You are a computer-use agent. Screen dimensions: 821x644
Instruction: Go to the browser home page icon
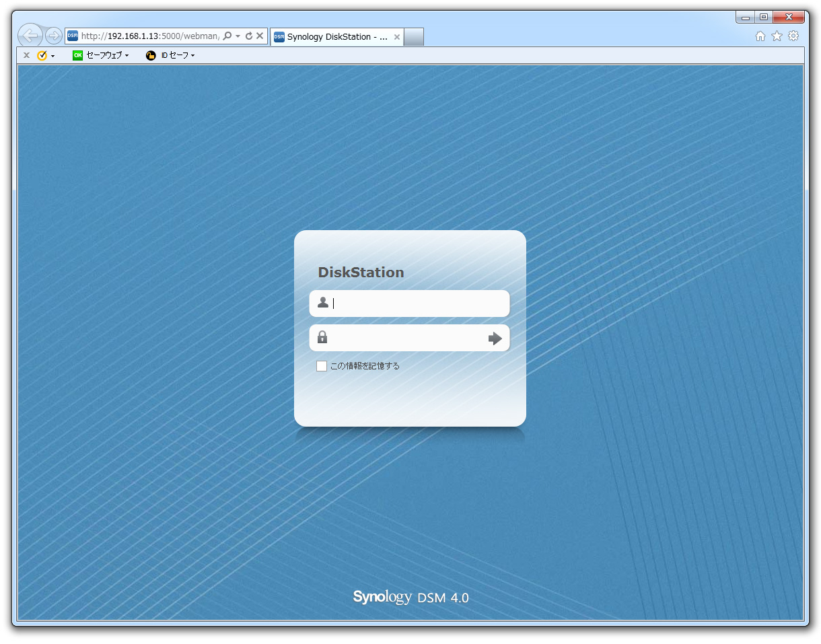(x=760, y=36)
